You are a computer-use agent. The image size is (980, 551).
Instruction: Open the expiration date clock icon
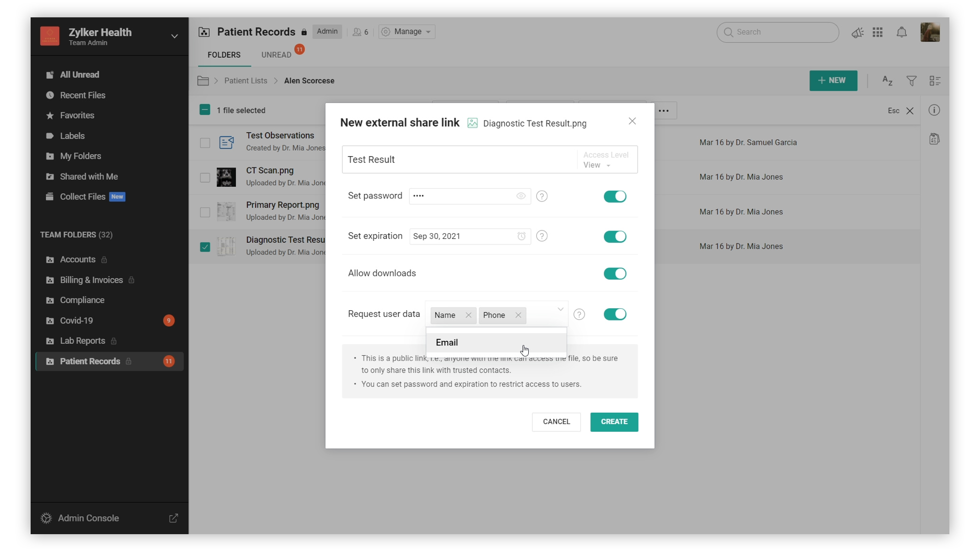pos(521,236)
